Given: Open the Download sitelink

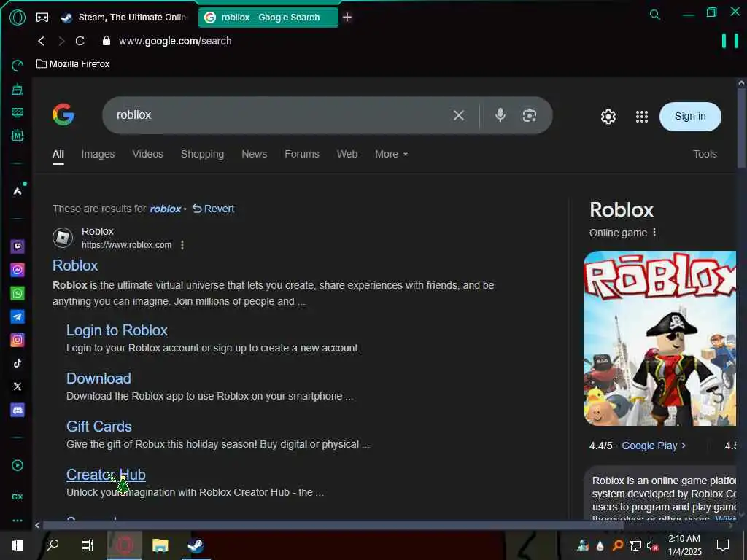Looking at the screenshot, I should (98, 378).
